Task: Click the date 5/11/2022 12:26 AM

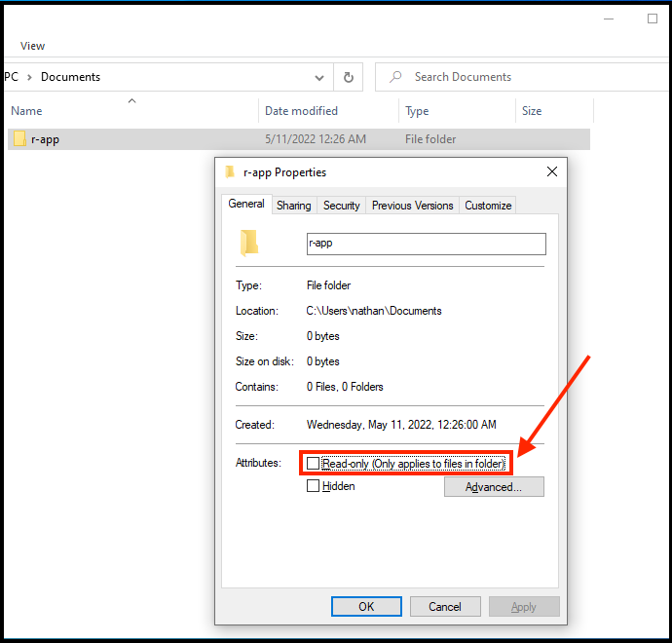Action: (316, 139)
